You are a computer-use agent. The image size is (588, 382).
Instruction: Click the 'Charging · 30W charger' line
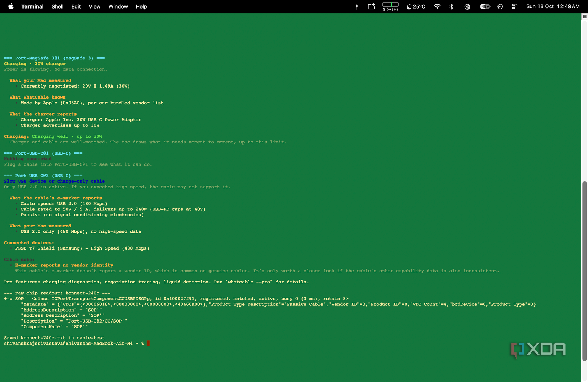point(35,64)
